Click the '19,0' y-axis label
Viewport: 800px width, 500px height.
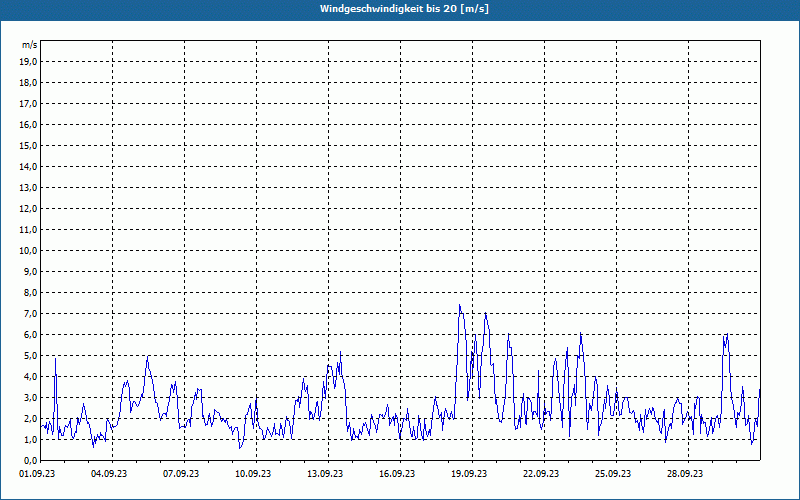pyautogui.click(x=28, y=62)
